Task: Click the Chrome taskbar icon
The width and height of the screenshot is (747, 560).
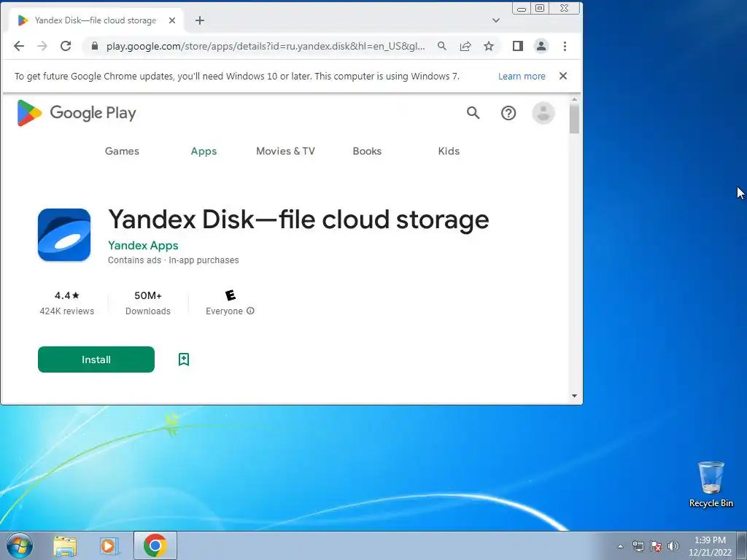Action: (155, 545)
